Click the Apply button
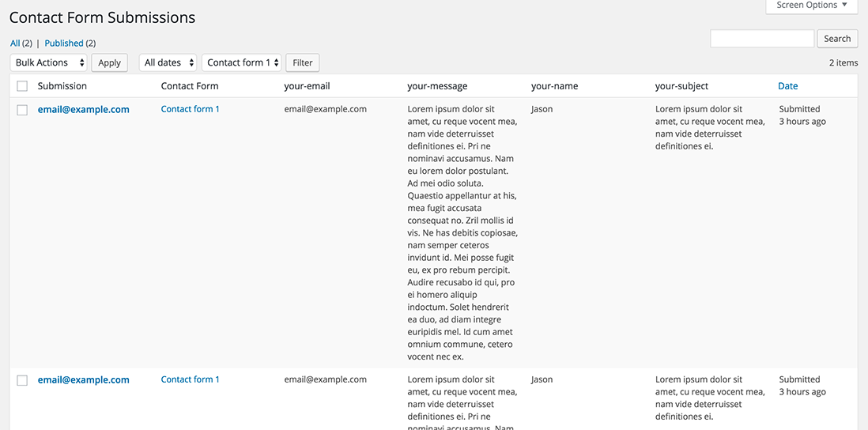The height and width of the screenshot is (430, 868). (109, 62)
